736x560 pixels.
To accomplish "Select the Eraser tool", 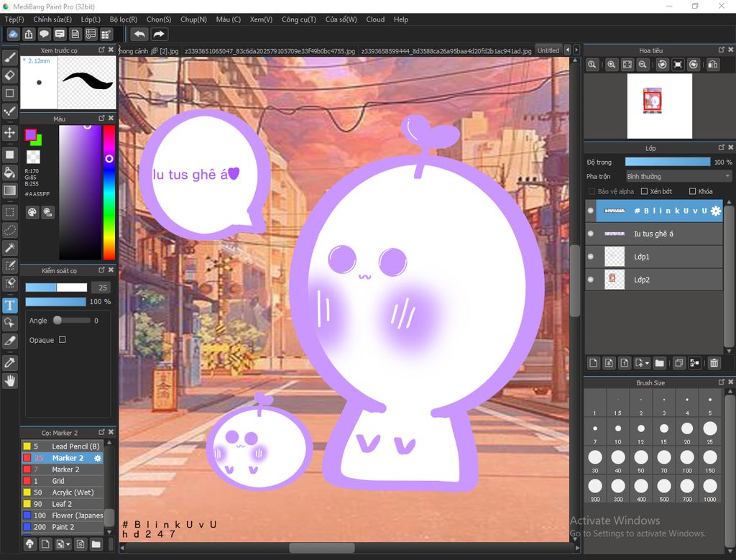I will (x=10, y=75).
